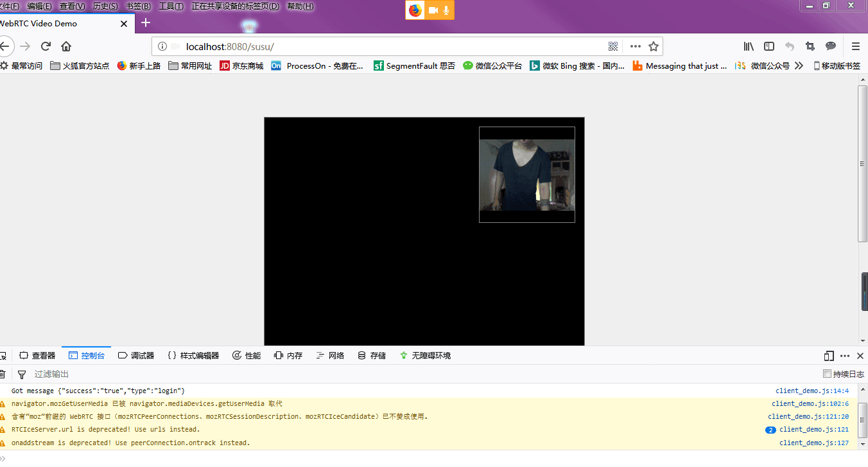Reload the page with the refresh icon
The width and height of the screenshot is (868, 467).
(46, 46)
